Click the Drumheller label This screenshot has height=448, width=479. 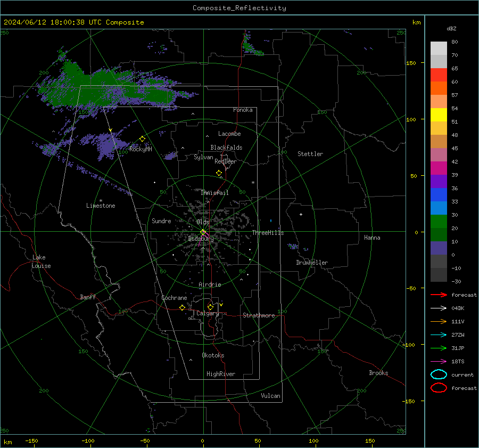pyautogui.click(x=312, y=263)
